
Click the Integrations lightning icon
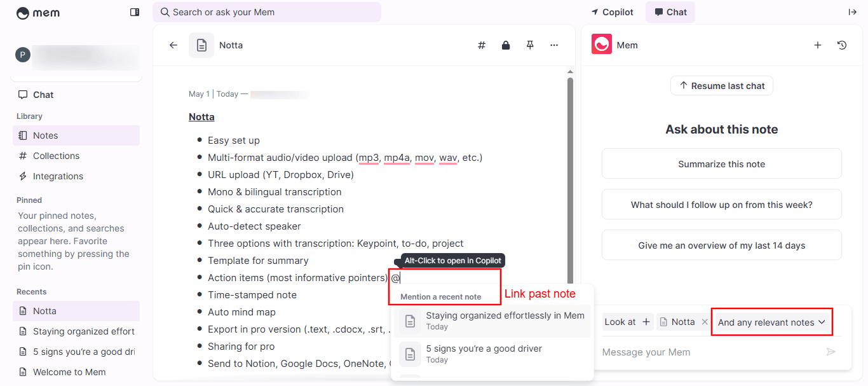23,176
